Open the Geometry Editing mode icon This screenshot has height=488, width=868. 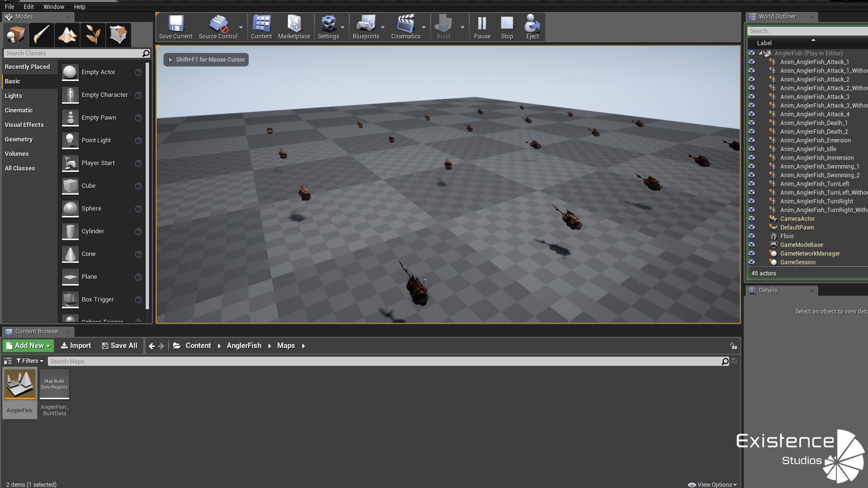(x=118, y=35)
